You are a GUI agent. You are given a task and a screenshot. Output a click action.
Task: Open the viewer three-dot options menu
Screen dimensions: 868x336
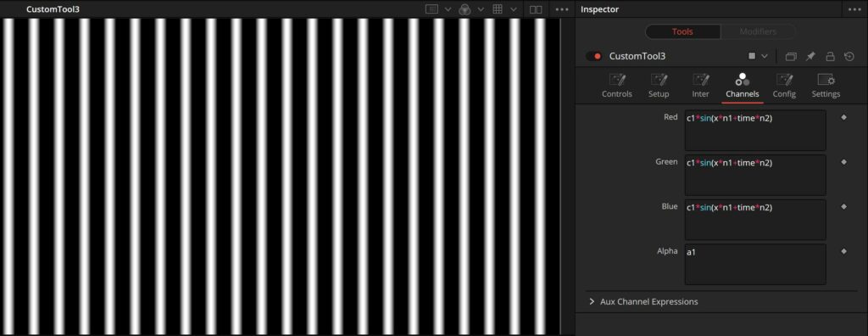click(562, 8)
